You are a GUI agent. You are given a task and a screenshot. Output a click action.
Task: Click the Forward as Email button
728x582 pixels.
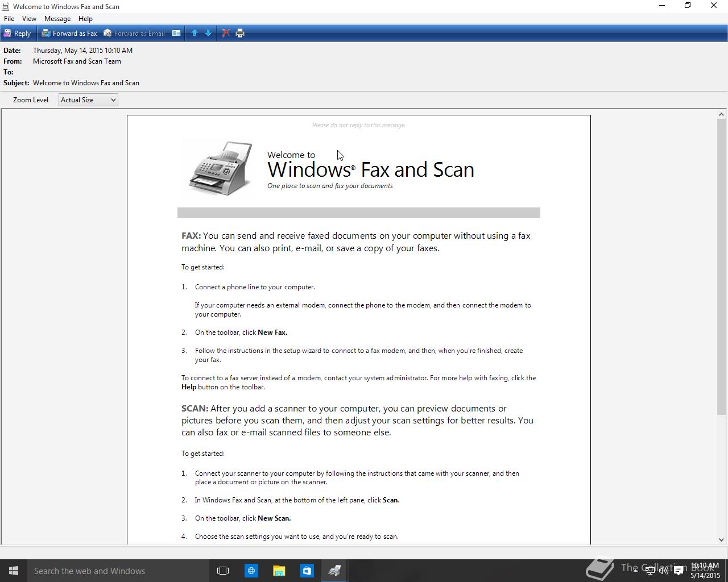coord(134,34)
